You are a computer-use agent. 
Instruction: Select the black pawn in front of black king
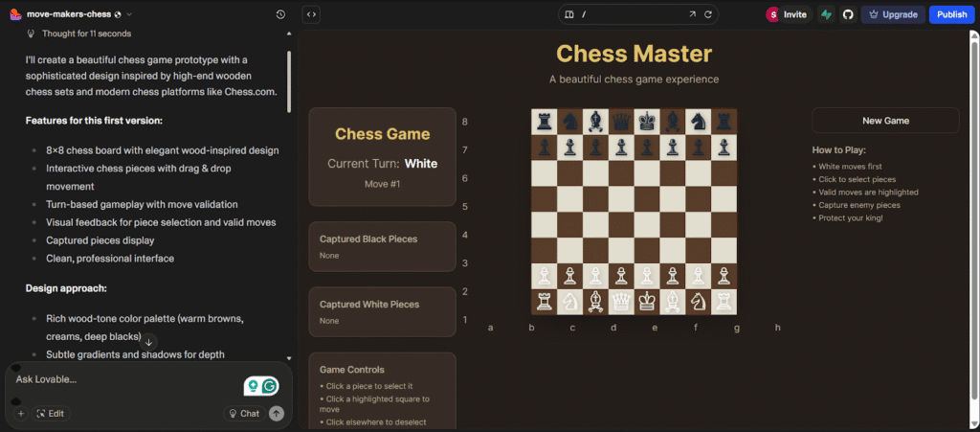646,148
